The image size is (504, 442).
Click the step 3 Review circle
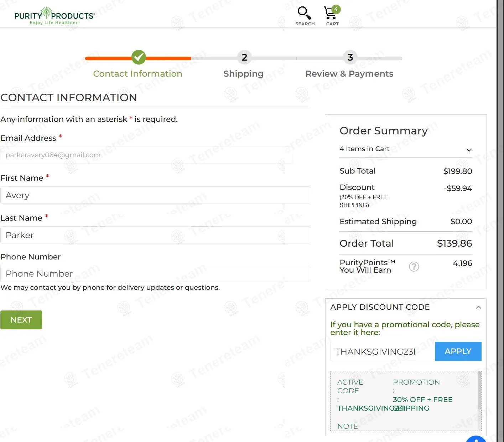pos(350,57)
